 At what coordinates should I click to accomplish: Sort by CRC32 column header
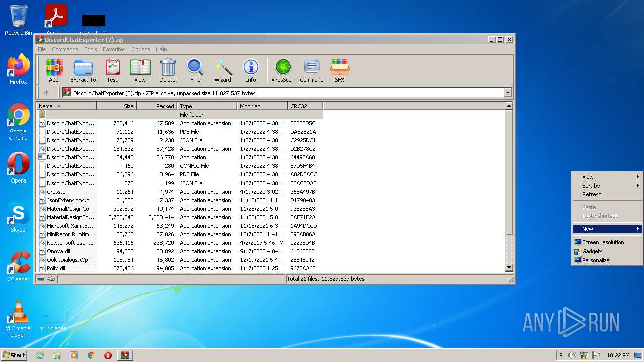(305, 106)
